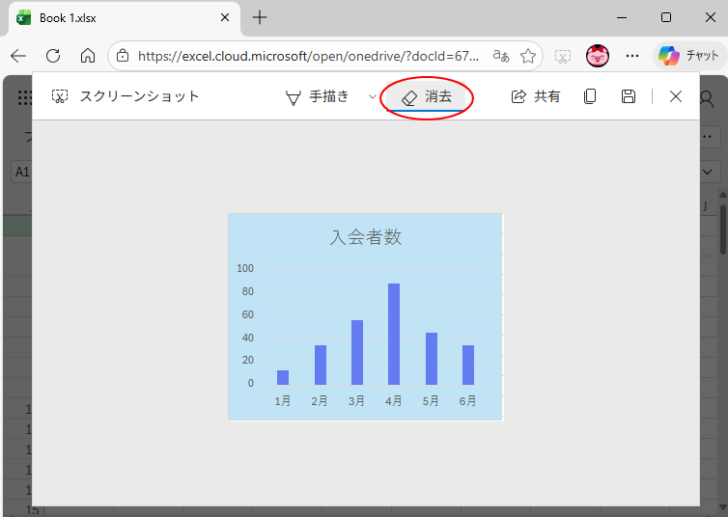Close the screenshot editor panel
Screen dimensions: 728x517
[x=676, y=97]
